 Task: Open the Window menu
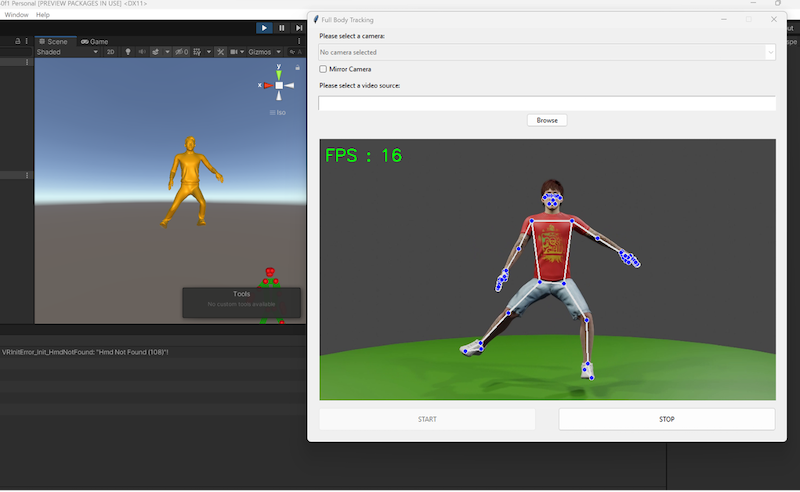16,15
